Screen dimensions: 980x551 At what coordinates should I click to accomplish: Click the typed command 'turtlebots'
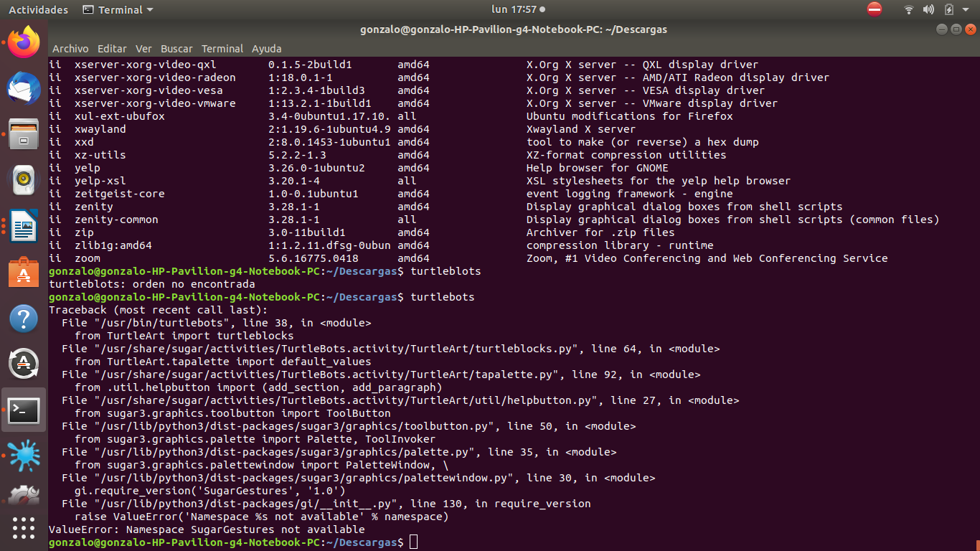click(443, 297)
